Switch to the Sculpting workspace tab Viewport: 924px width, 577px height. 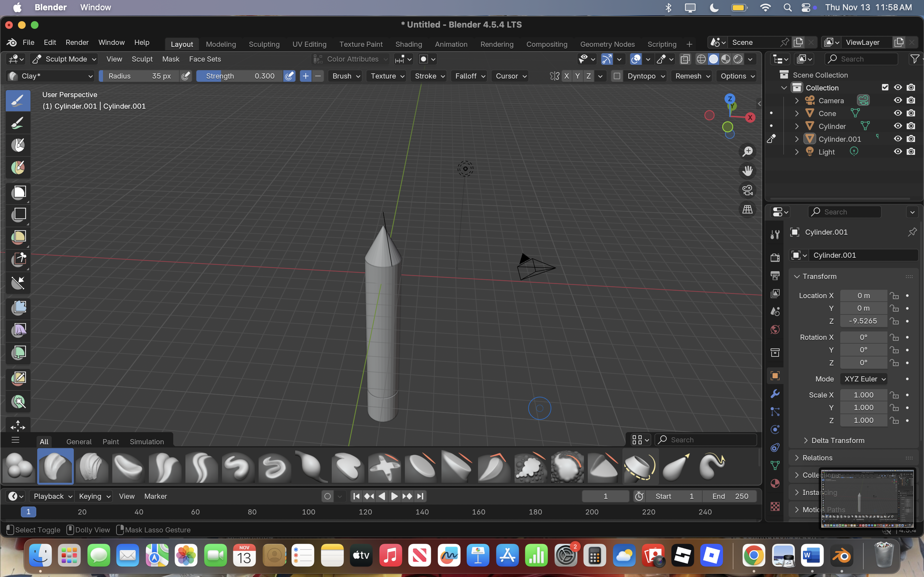(264, 44)
